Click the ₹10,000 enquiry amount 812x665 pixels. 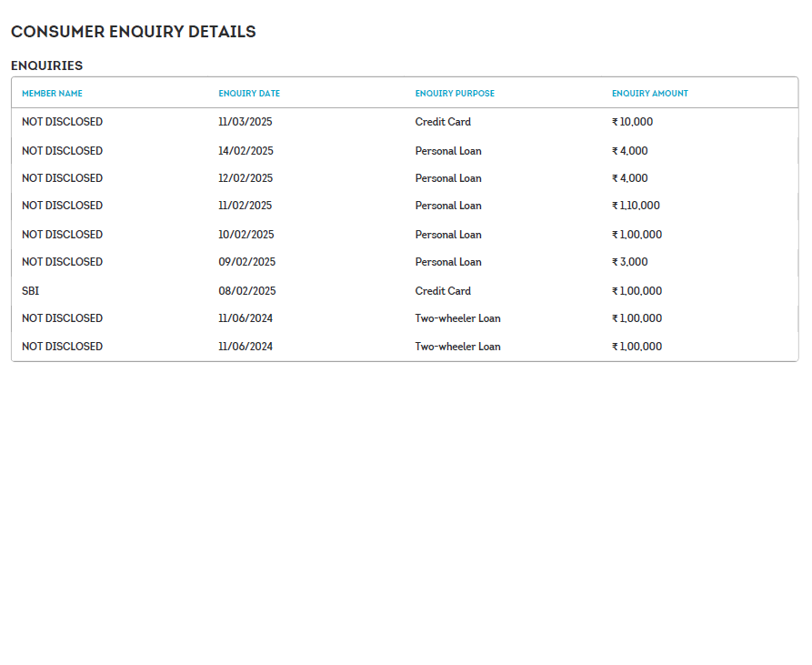click(633, 122)
